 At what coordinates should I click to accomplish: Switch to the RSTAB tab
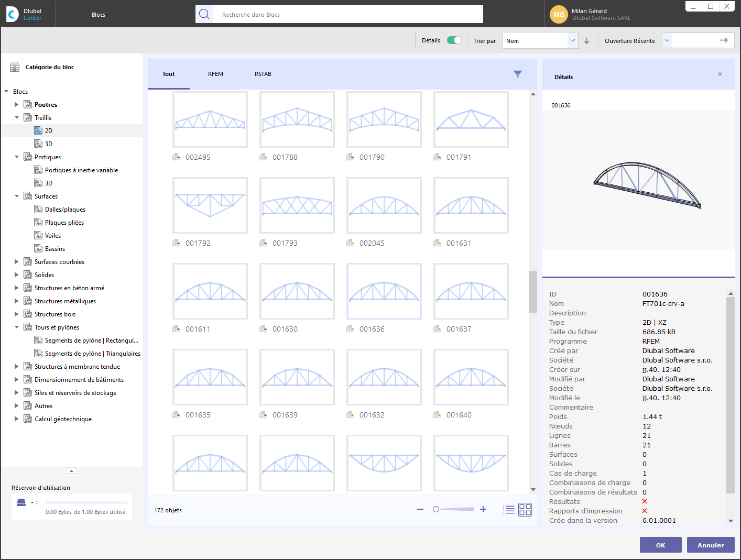click(x=263, y=74)
